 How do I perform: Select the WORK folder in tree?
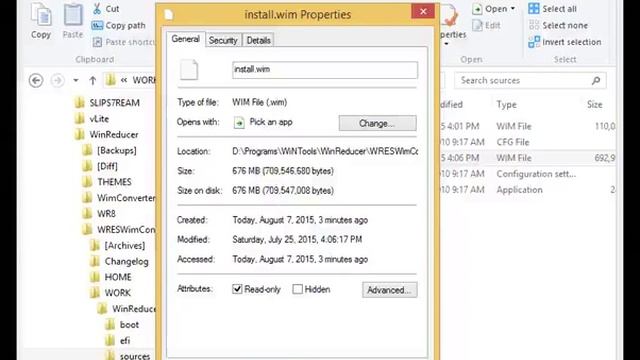coord(111,293)
